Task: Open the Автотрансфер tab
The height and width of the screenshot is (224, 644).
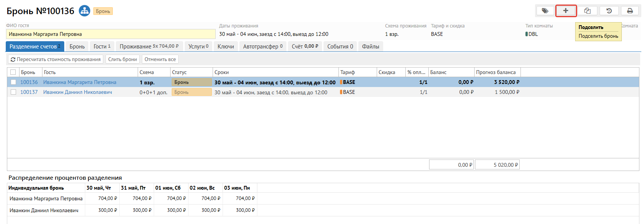Action: click(263, 46)
